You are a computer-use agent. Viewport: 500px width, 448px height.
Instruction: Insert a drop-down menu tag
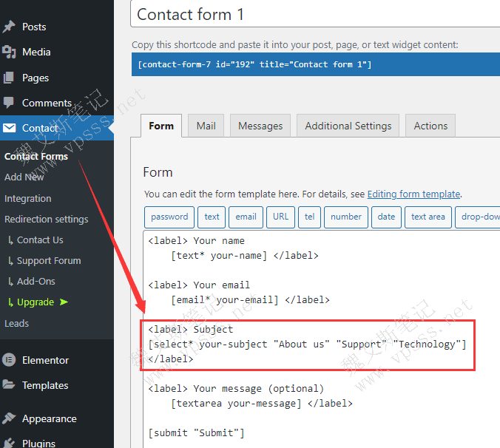479,217
